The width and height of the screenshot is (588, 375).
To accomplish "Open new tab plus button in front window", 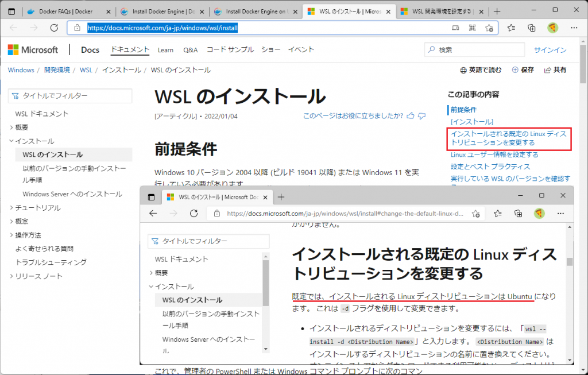I will point(281,197).
